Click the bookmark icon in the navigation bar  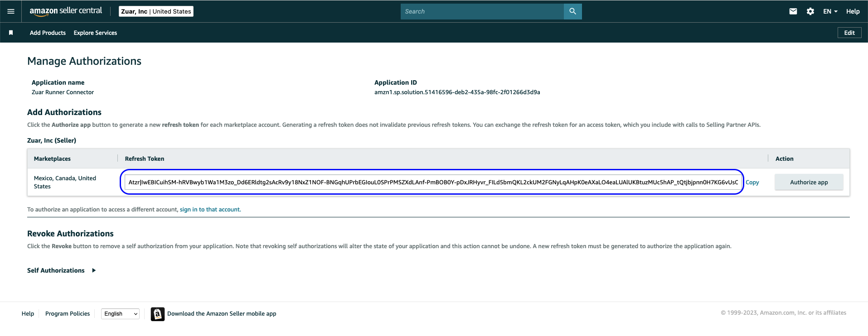coord(11,33)
